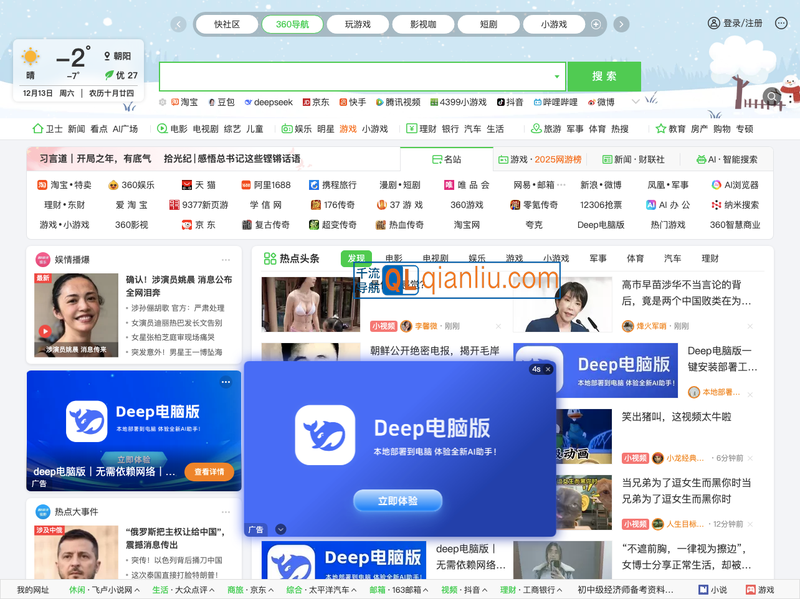Open the 豆包 quick link icon
This screenshot has width=800, height=599.
coord(210,101)
